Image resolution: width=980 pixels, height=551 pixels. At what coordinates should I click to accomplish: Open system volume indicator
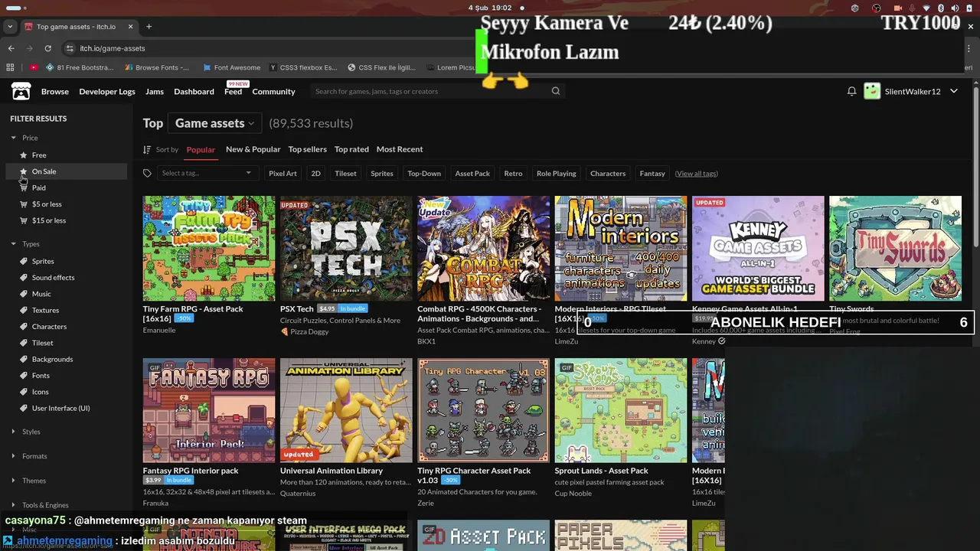tap(955, 8)
